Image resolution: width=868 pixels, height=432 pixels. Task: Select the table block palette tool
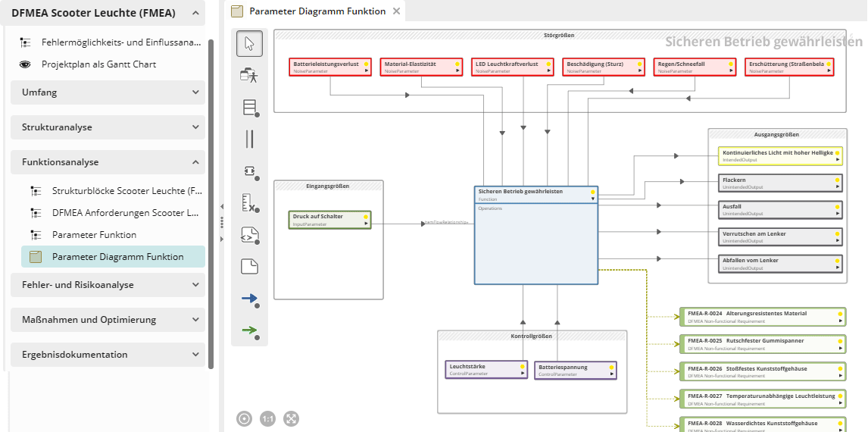point(250,108)
